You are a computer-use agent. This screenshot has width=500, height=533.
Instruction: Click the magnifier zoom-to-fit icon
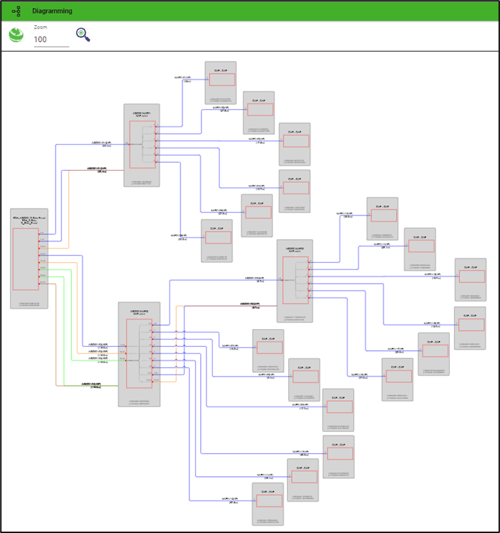click(x=83, y=35)
